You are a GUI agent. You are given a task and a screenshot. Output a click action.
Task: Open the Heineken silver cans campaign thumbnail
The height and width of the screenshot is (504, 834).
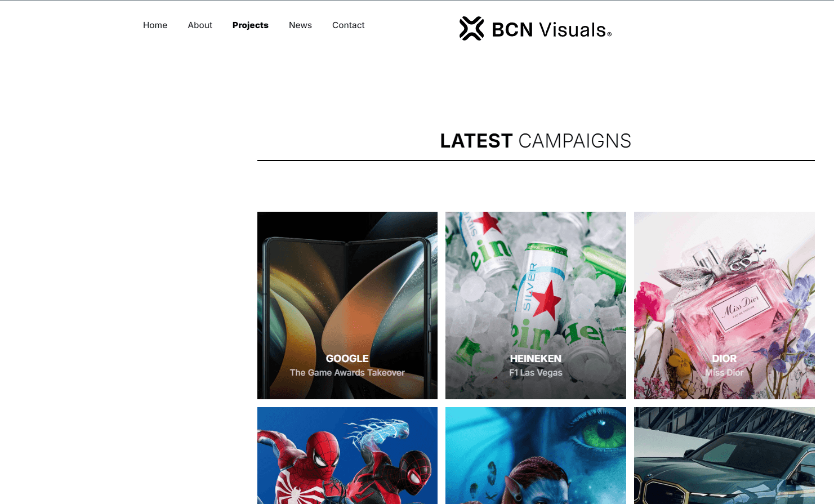click(x=536, y=305)
